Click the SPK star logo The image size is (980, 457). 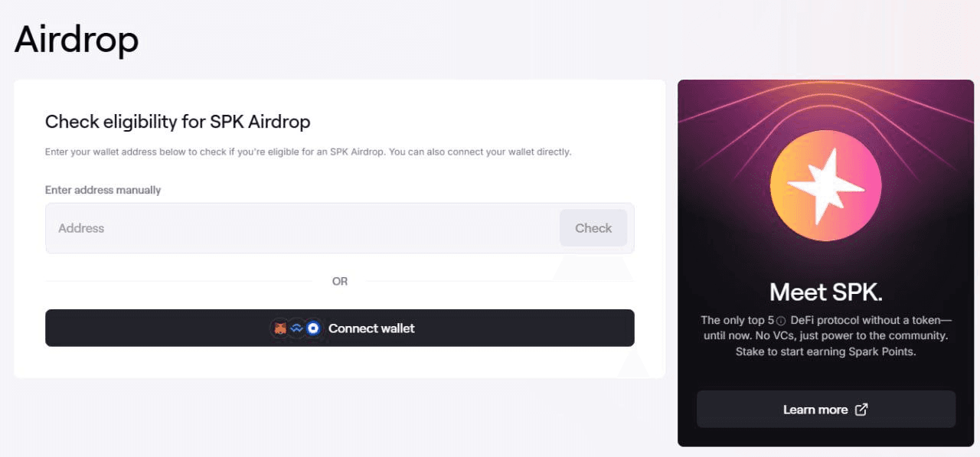pos(825,184)
